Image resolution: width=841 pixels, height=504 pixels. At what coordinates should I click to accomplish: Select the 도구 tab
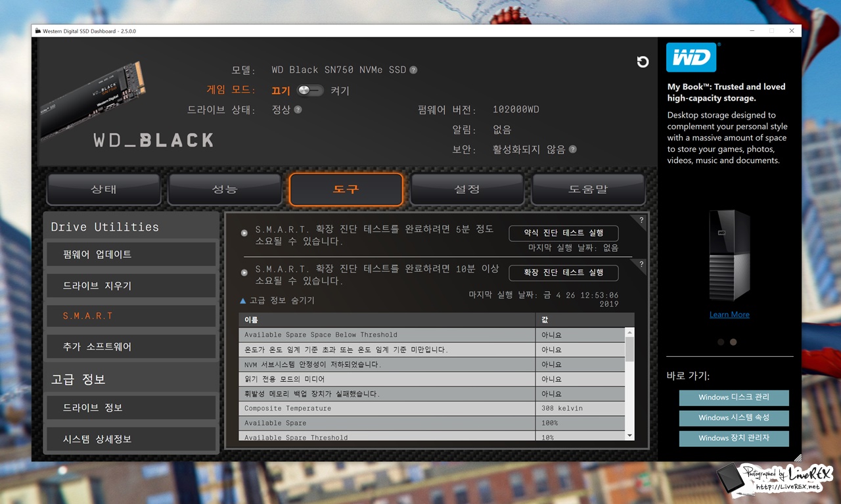[346, 189]
